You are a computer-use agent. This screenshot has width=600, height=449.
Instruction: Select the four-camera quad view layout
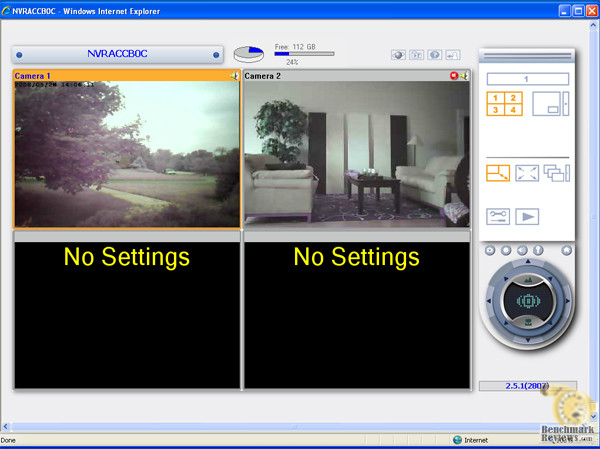click(503, 104)
